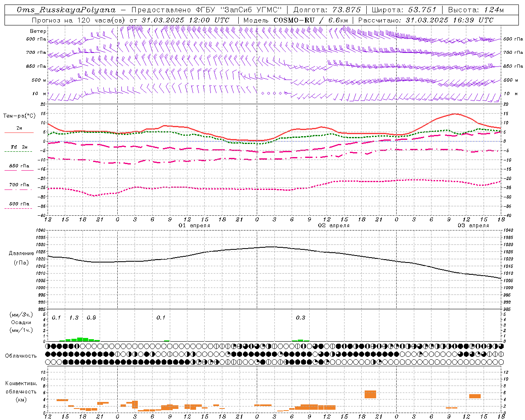Image resolution: width=525 pixels, height=420 pixels.
Task: Click the station name Oms_RusskayaPolyana
Action: [66, 10]
